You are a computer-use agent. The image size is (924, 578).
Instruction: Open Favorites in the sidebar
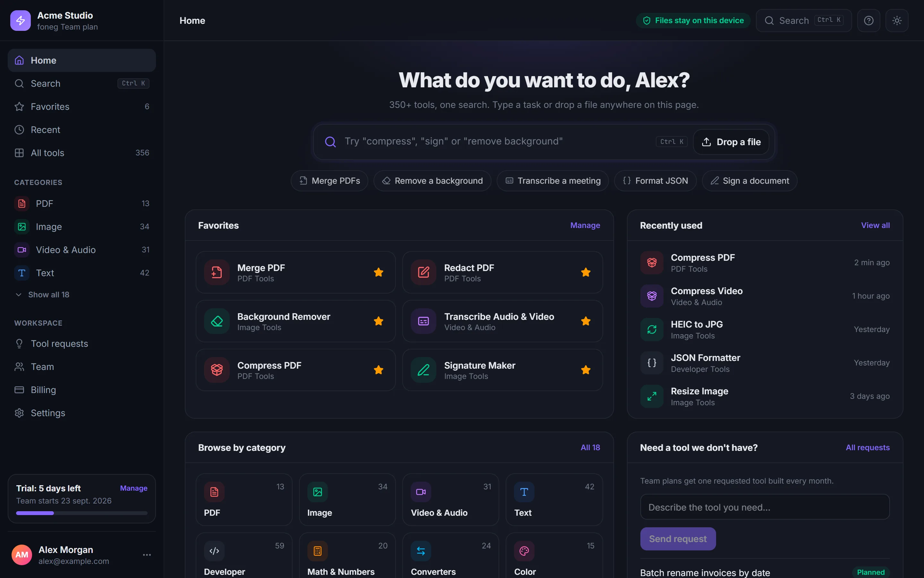click(82, 107)
